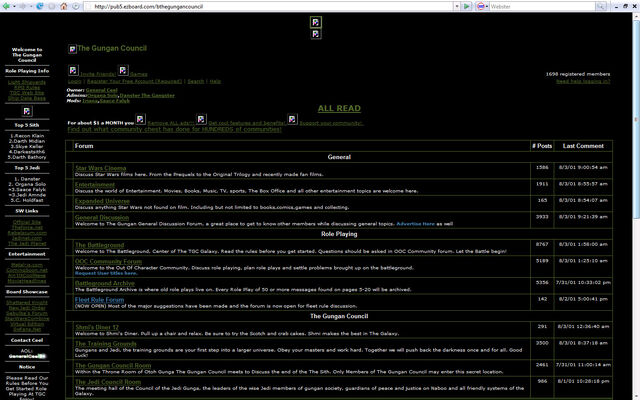Click the sidebar image above Top 5 Sith
Screen dimensions: 640x400
(27, 111)
